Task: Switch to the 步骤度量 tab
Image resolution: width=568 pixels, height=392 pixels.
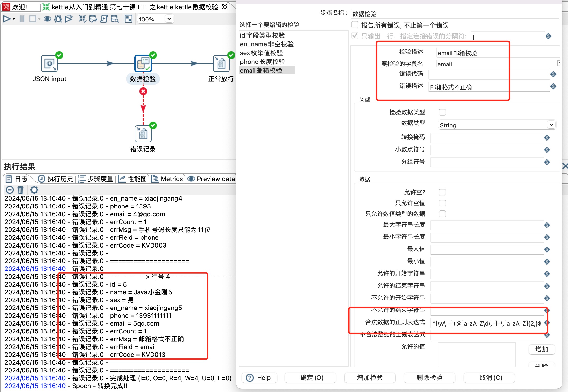Action: [96, 179]
